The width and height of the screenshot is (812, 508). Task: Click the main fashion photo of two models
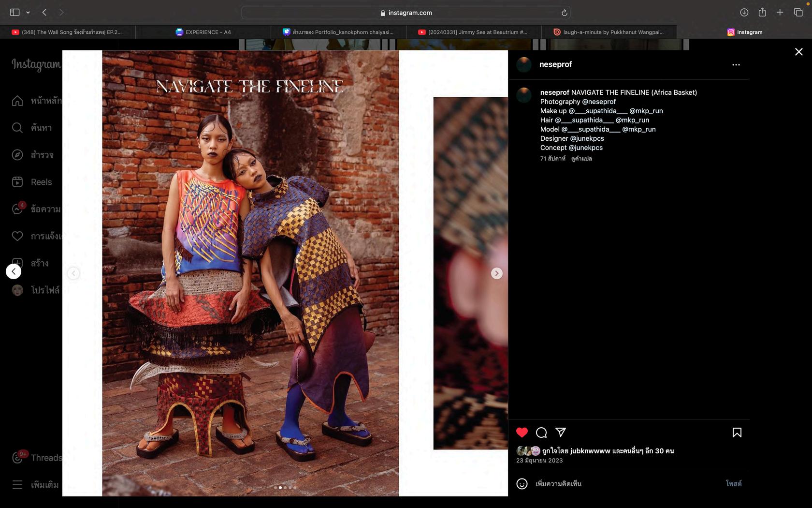250,273
